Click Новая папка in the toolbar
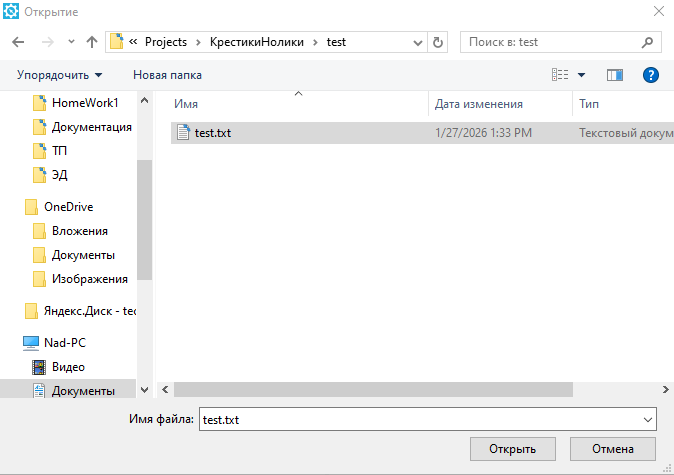 tap(167, 75)
